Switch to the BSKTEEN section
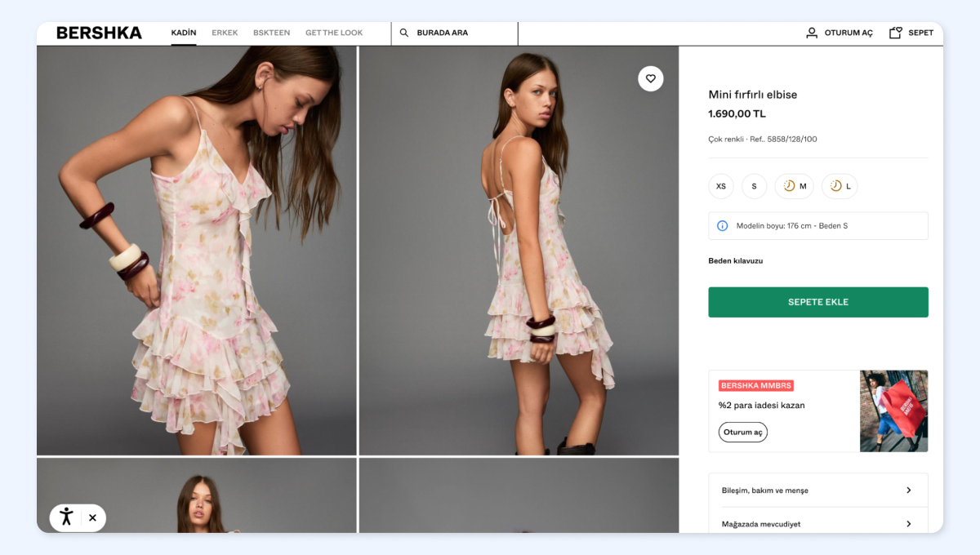Image resolution: width=980 pixels, height=555 pixels. coord(271,33)
